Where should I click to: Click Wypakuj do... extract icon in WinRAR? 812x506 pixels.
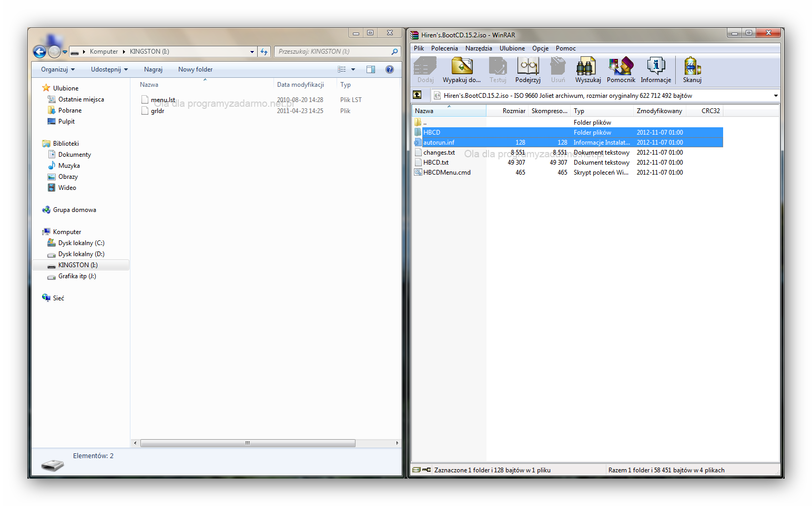click(462, 70)
